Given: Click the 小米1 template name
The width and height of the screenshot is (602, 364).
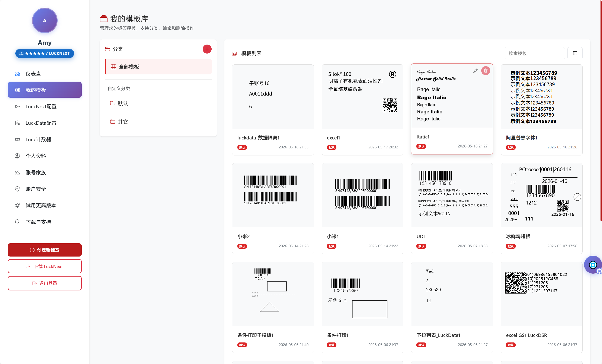Looking at the screenshot, I should coord(333,236).
